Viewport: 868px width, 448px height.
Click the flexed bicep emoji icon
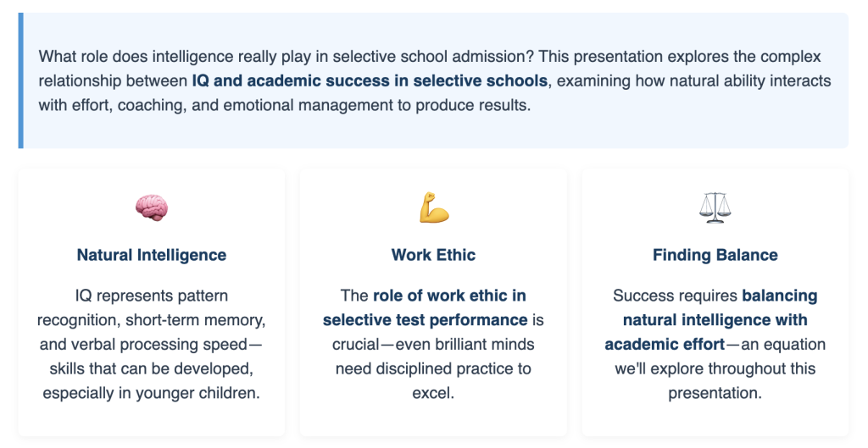point(433,207)
